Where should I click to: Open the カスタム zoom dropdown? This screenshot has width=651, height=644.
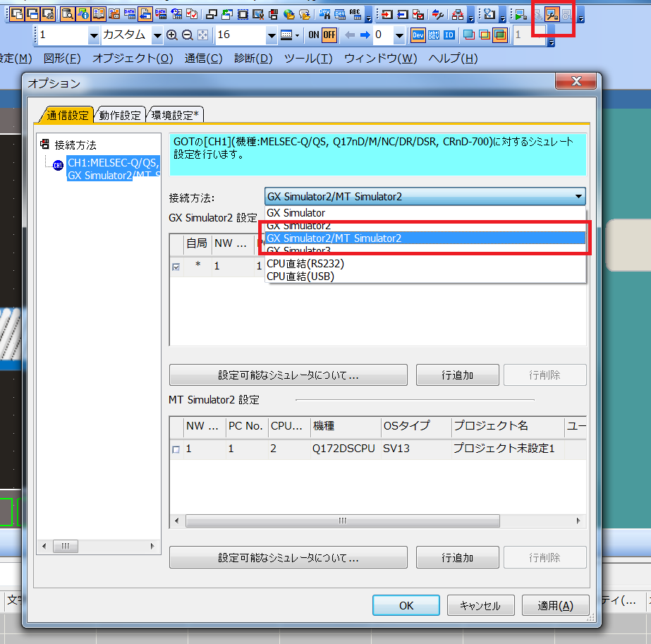[157, 35]
